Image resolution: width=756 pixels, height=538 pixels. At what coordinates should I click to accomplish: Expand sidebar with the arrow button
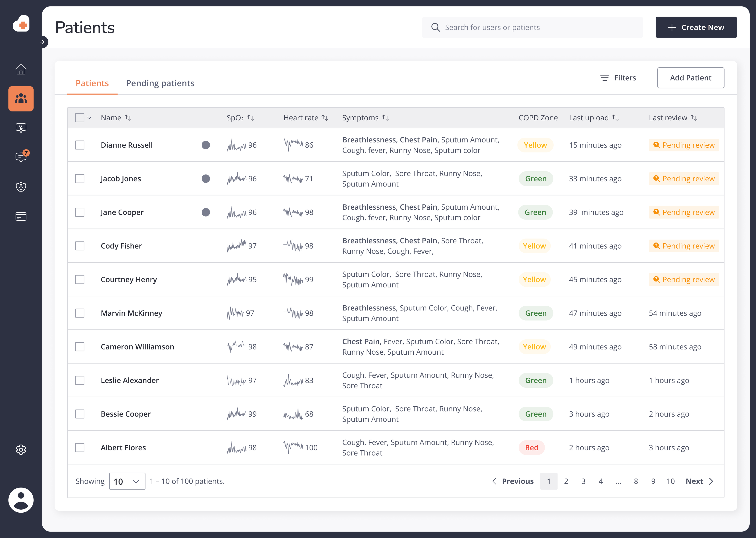[42, 42]
